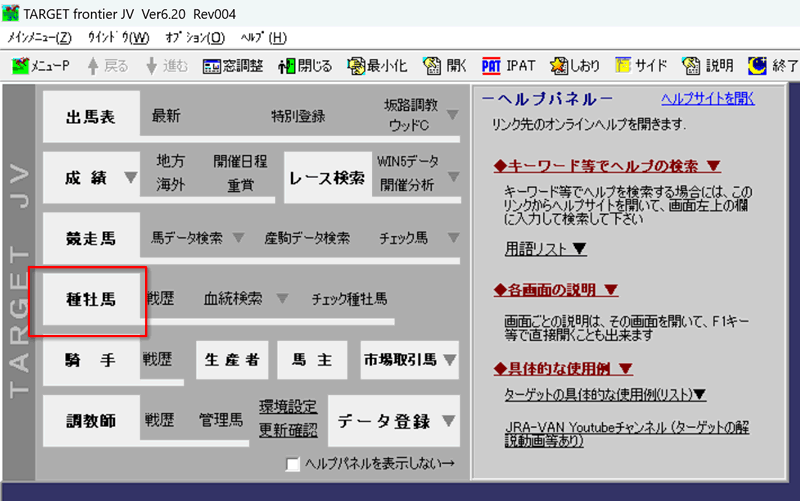Open the ヘルプ(H) menu

point(263,38)
